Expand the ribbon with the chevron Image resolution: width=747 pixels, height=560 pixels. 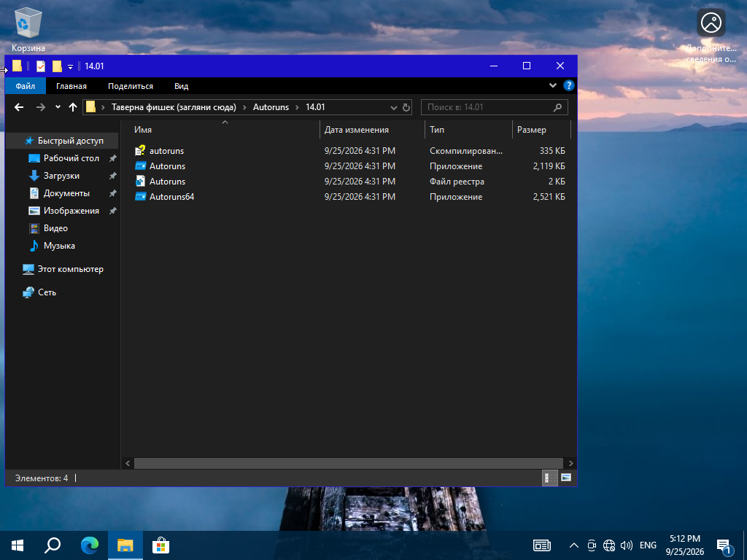pyautogui.click(x=553, y=86)
